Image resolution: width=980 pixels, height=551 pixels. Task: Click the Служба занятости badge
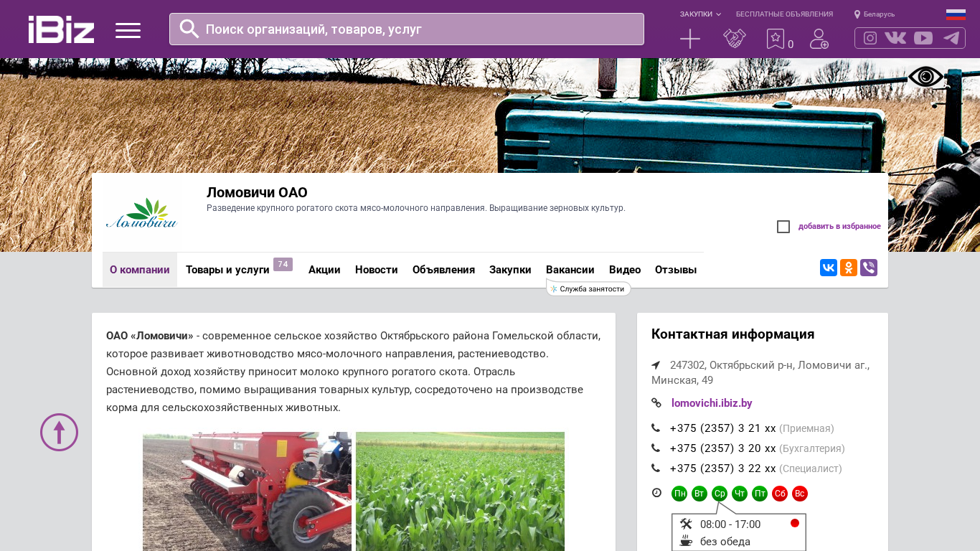[x=588, y=288]
